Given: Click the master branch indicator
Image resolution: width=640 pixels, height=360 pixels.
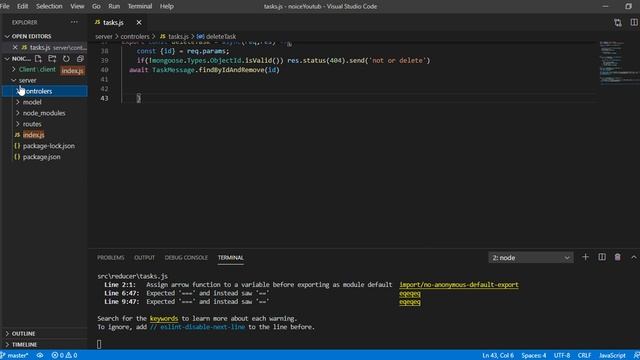Looking at the screenshot, I should (x=15, y=355).
